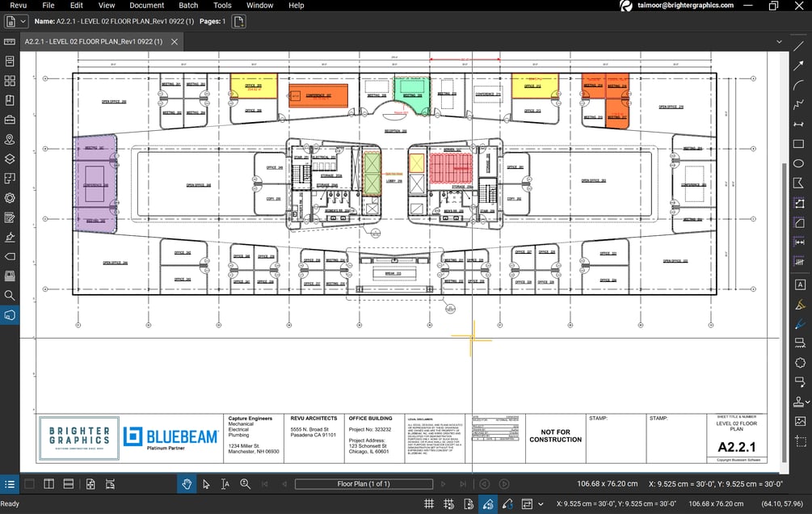Open the Batch menu
The width and height of the screenshot is (812, 514).
tap(188, 6)
